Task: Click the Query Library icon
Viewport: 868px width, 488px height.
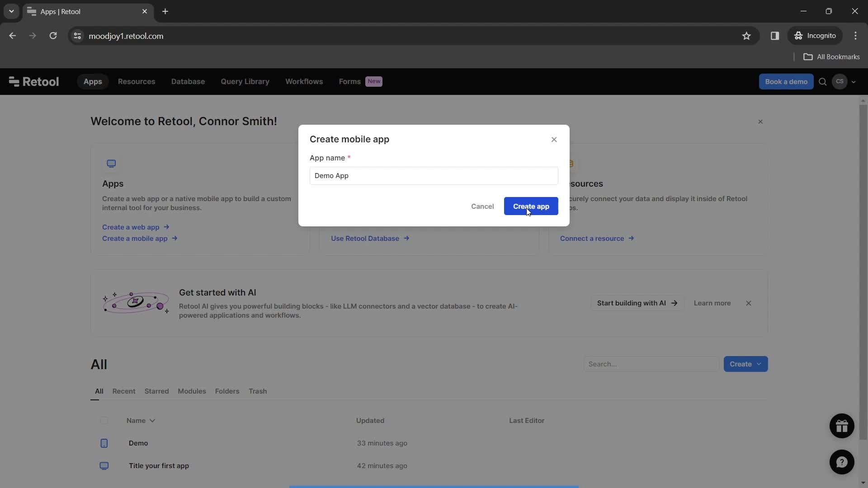Action: pyautogui.click(x=245, y=82)
